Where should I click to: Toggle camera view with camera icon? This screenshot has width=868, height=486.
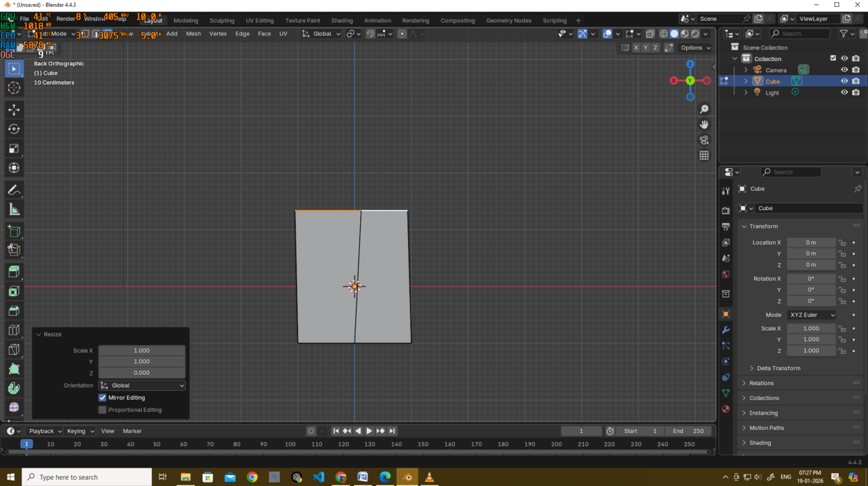point(704,140)
